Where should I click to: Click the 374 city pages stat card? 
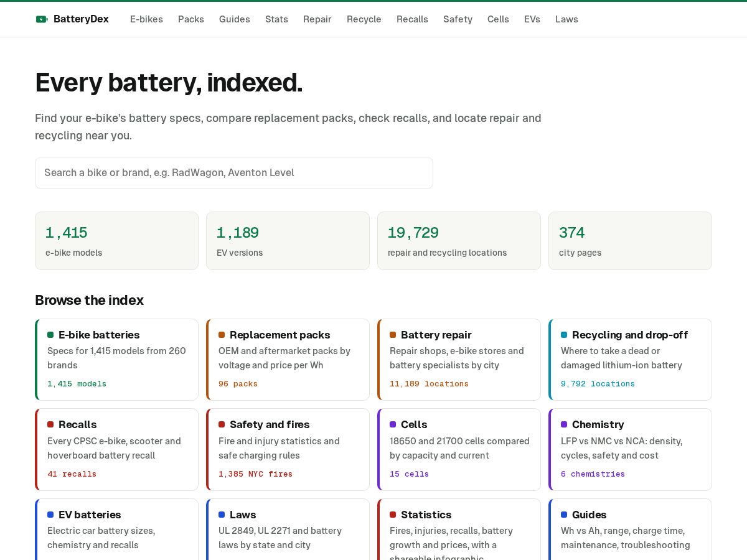pos(630,241)
